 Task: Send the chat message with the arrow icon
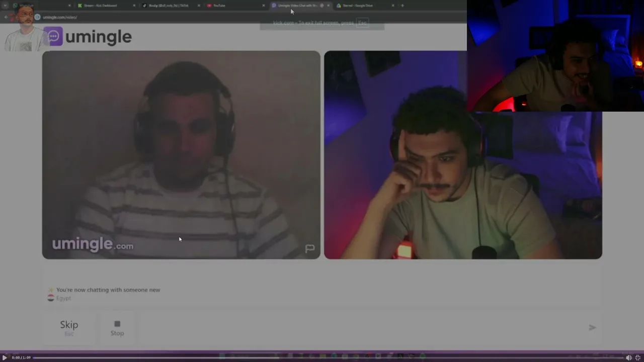(x=592, y=327)
